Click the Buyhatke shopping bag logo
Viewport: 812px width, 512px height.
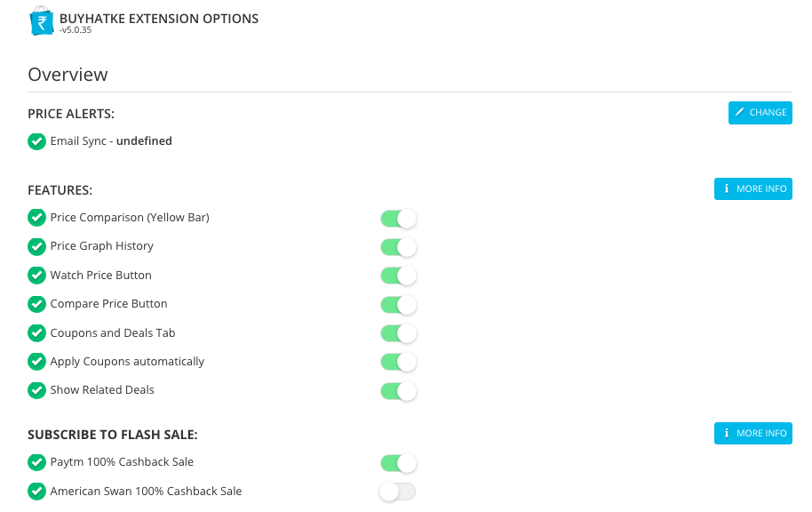point(41,20)
